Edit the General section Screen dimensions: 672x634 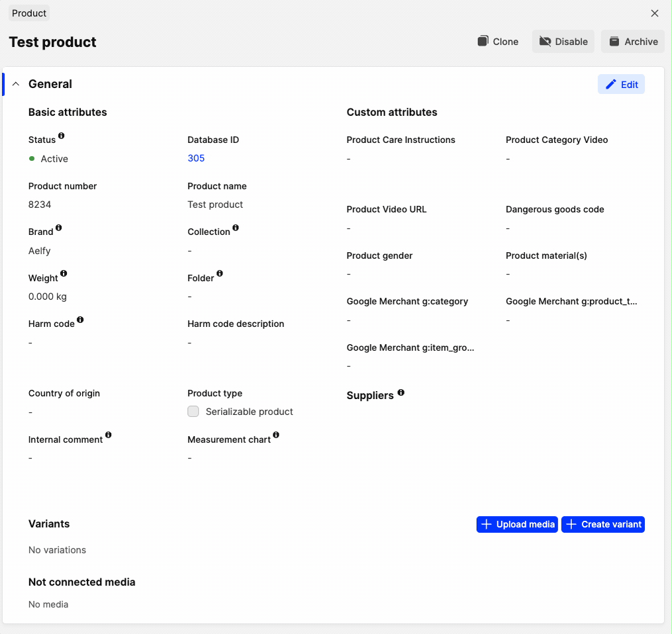point(621,84)
